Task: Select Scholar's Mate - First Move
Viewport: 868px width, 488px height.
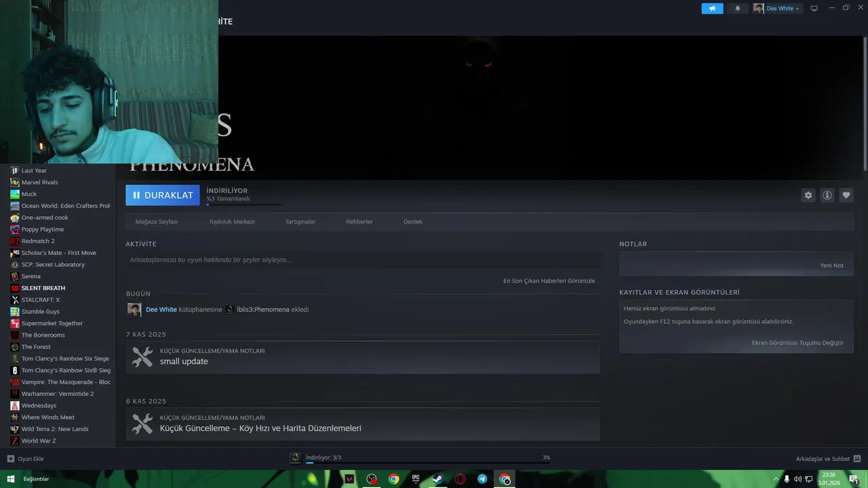Action: pos(58,253)
